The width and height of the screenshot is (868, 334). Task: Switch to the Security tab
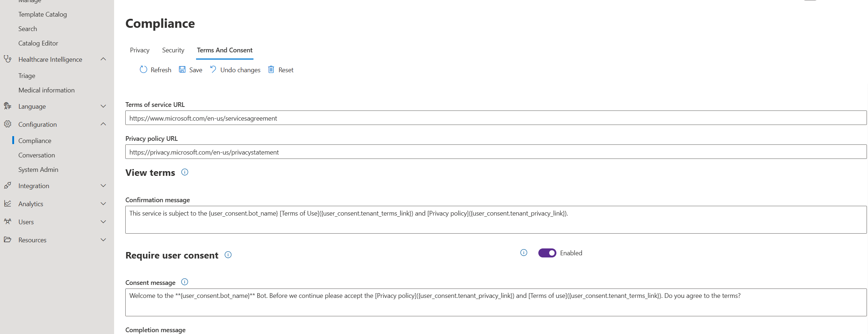(x=173, y=50)
